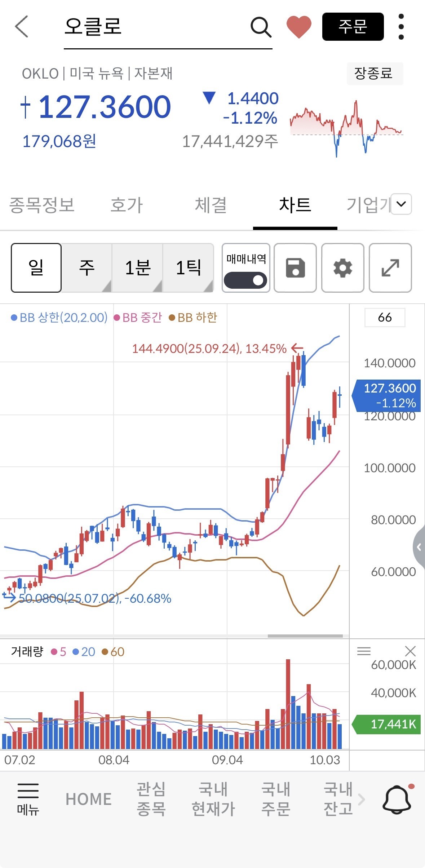Open 관심종목 watchlist shortcut

(x=151, y=799)
